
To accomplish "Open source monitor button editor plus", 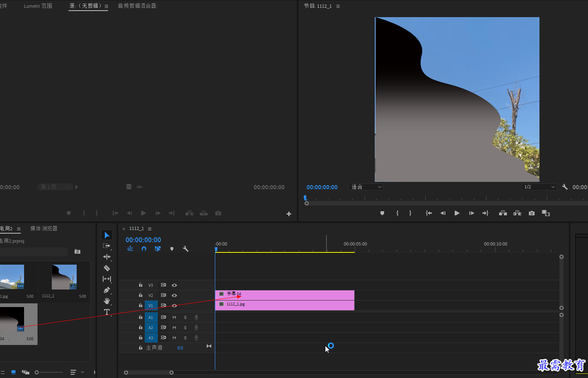I will coord(289,214).
